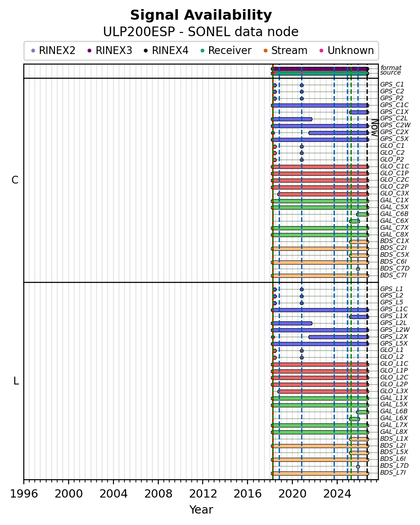The image size is (420, 525).
Task: Click the blue GPS_C2X availability bar
Action: 339,133
